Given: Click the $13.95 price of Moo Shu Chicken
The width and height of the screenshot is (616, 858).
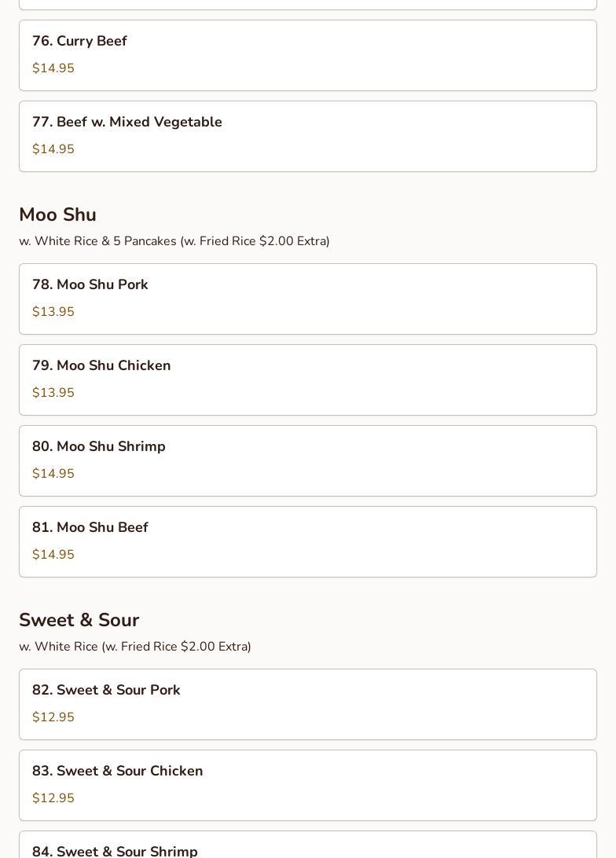Looking at the screenshot, I should (53, 393).
